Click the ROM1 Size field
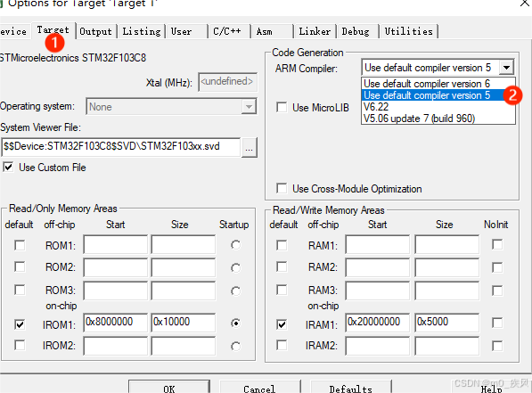This screenshot has height=393, width=532. (x=184, y=245)
